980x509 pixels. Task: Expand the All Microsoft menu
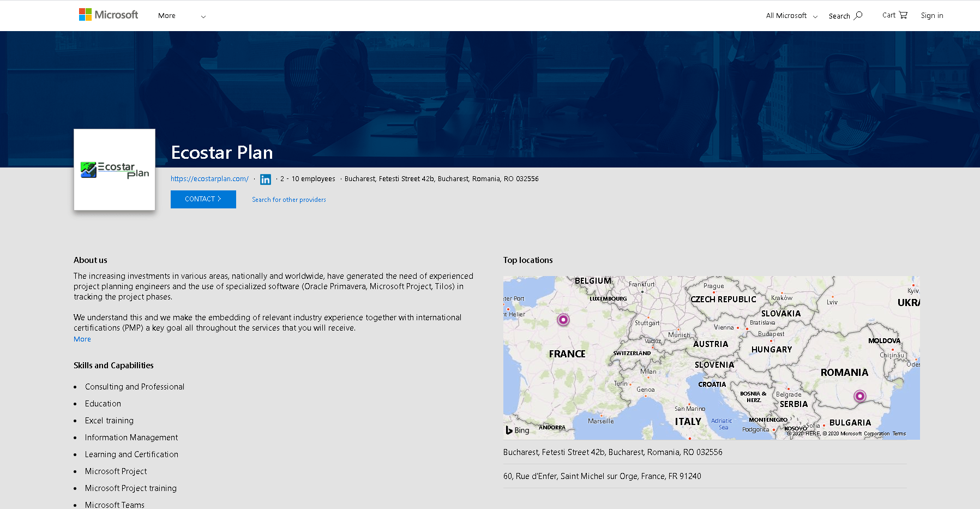tap(792, 16)
